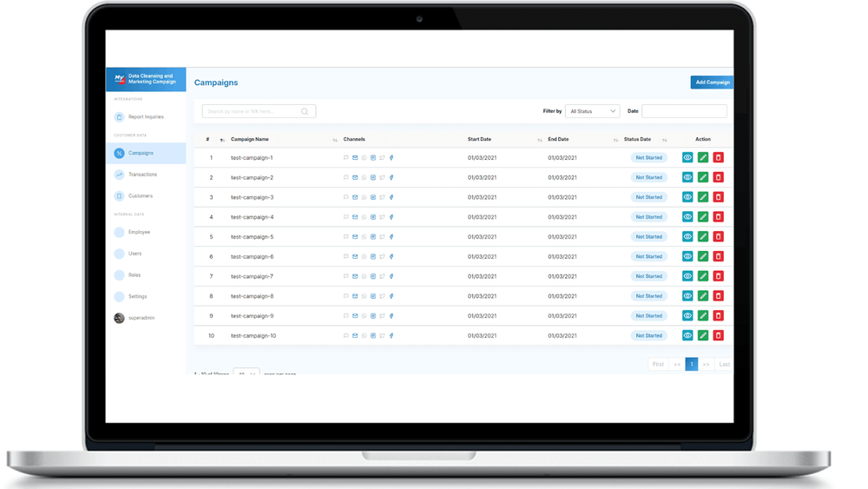Click the Facebook channel icon for test-campaign-1
Viewport: 868px width, 489px height.
[391, 158]
